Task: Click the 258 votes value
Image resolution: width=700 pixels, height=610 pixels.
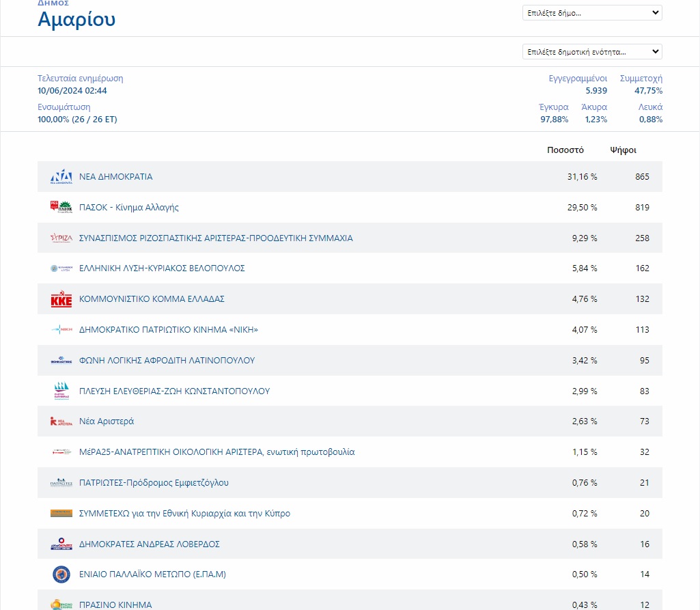Action: [x=642, y=238]
